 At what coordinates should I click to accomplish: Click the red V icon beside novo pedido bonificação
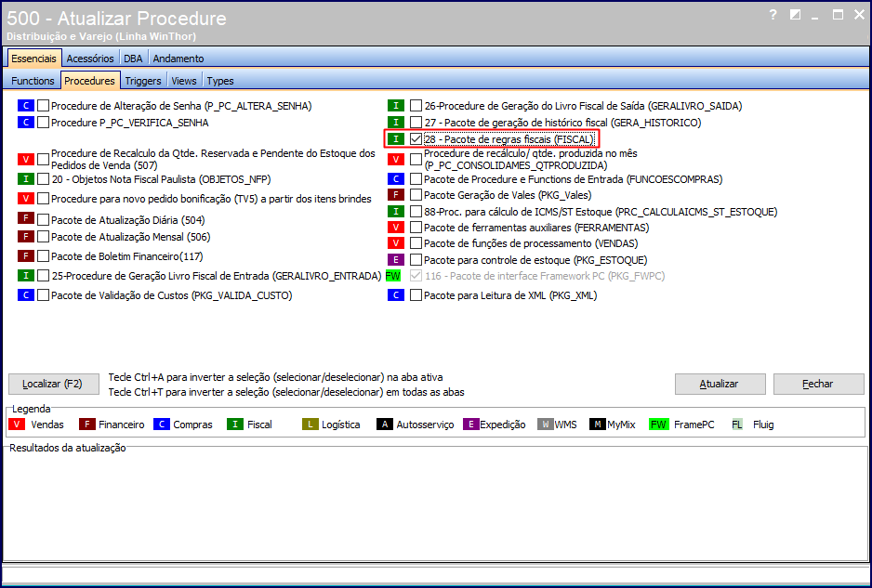click(26, 199)
